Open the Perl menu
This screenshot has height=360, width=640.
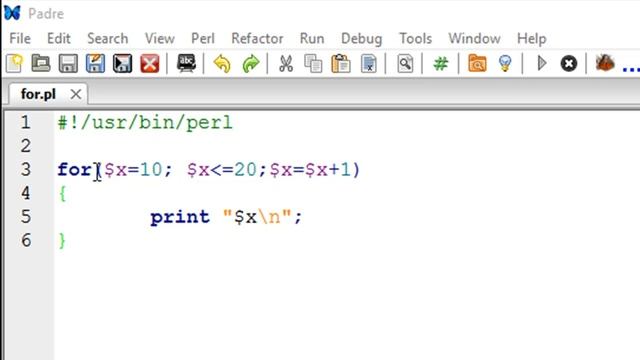click(x=203, y=38)
